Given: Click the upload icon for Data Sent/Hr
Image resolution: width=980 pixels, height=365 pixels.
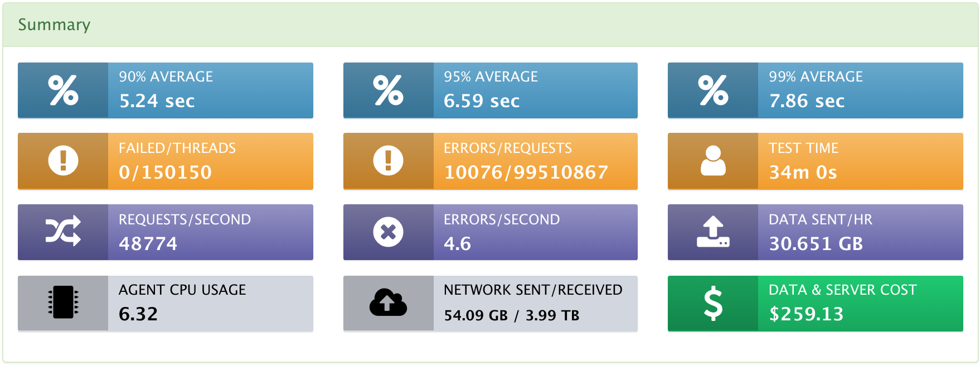Looking at the screenshot, I should [x=713, y=232].
